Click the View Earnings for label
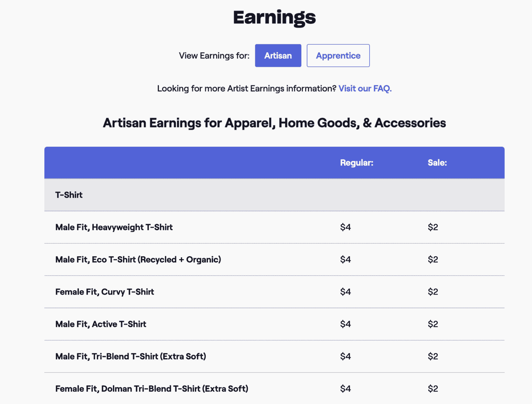 (x=214, y=55)
